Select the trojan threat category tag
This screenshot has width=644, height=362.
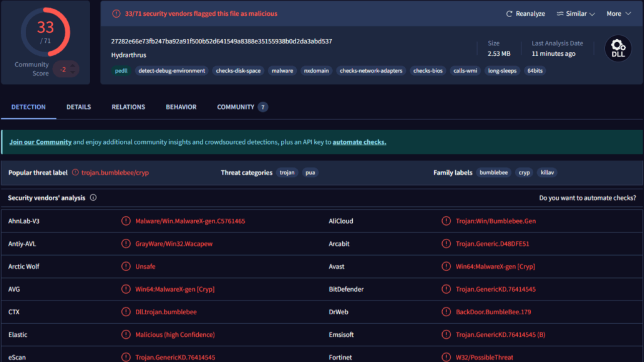coord(287,172)
